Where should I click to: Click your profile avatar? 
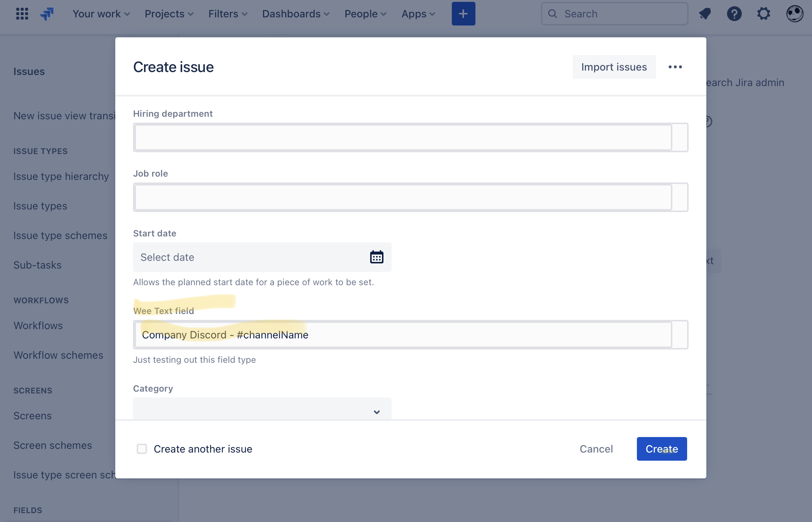tap(795, 14)
